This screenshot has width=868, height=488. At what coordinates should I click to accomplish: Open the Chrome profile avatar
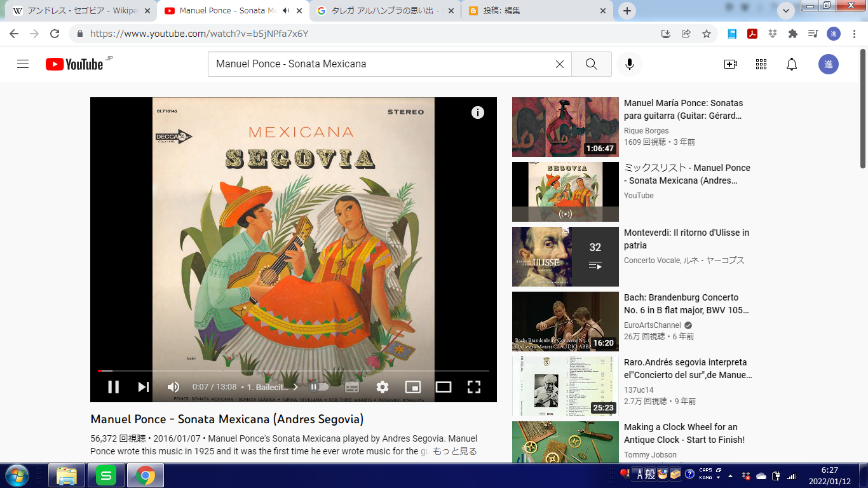point(834,34)
